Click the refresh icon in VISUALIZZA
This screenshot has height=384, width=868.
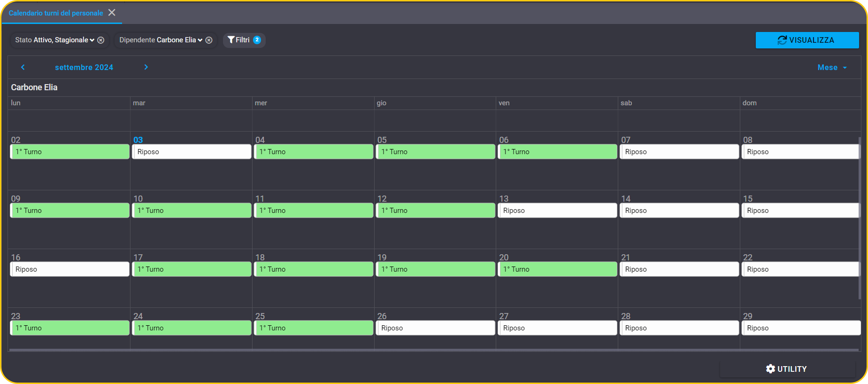[x=782, y=40]
